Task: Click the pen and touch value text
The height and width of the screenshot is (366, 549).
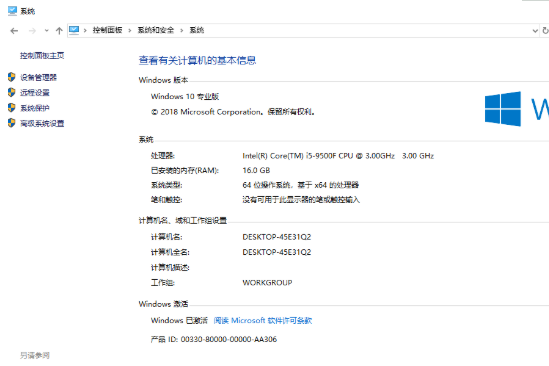Action: point(301,200)
